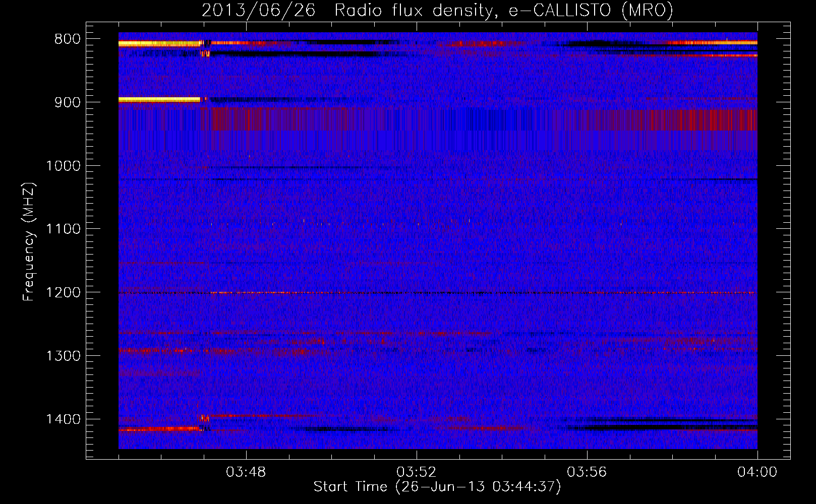Image resolution: width=816 pixels, height=504 pixels.
Task: Click the 1300 frequency tick label
Action: [63, 356]
